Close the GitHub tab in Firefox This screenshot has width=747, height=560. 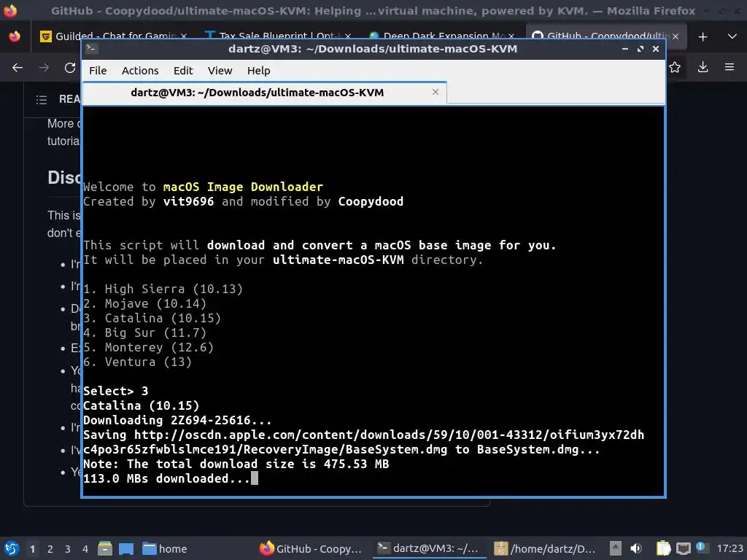pyautogui.click(x=676, y=36)
